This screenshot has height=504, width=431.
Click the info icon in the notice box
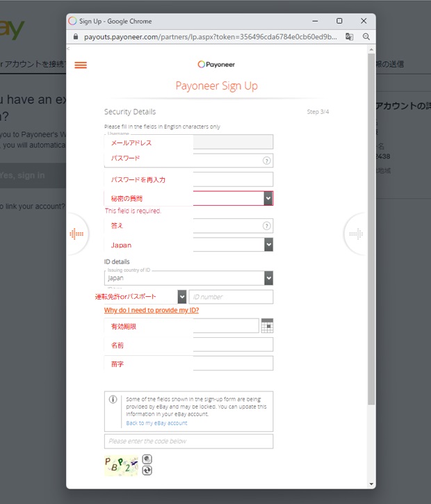pyautogui.click(x=113, y=399)
